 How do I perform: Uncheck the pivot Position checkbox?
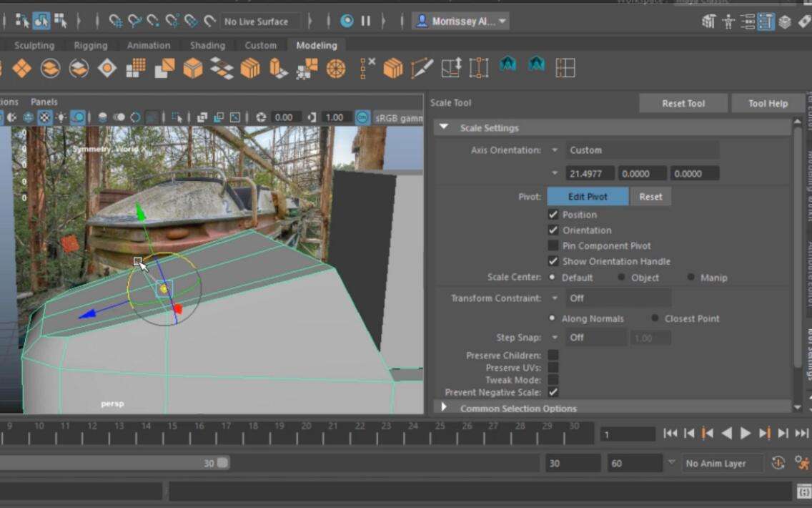pos(553,215)
